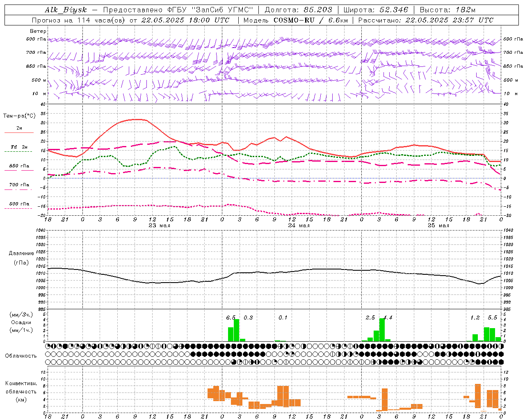Click the tallest green bar under 6.5
The width and height of the screenshot is (525, 420).
[x=236, y=330]
